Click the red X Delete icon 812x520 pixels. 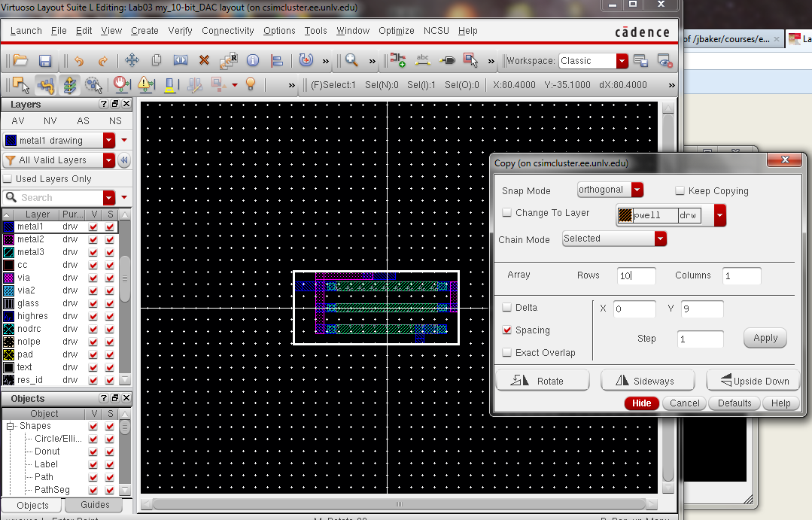[x=204, y=61]
